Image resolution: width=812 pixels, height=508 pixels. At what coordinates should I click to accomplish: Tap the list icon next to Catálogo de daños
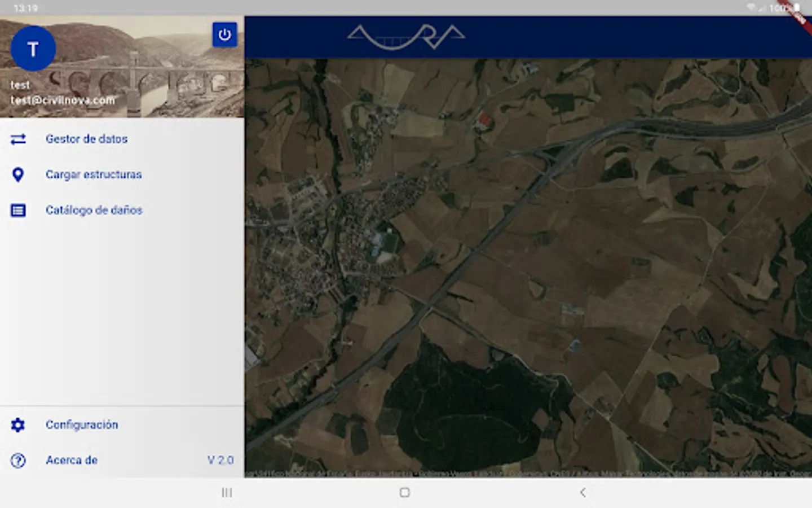pos(18,210)
